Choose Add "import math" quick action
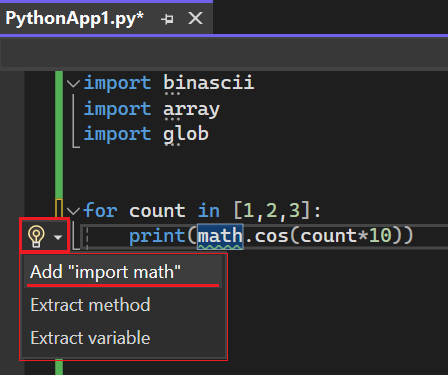The height and width of the screenshot is (375, 448). [124, 272]
